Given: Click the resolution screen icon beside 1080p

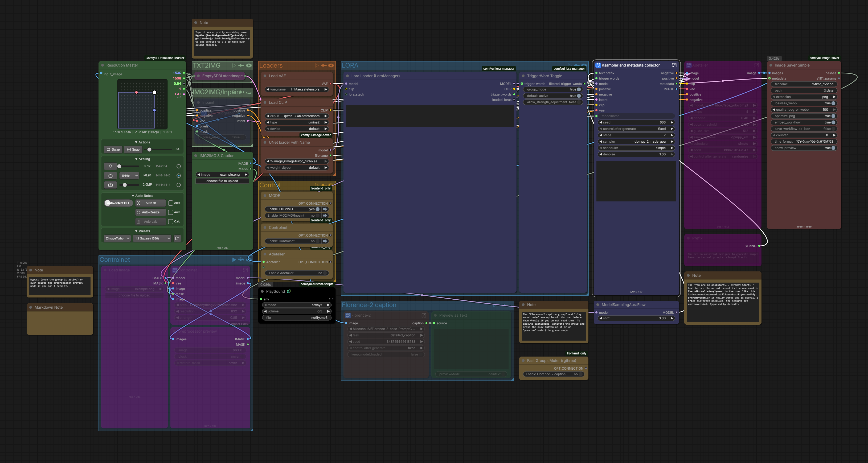Looking at the screenshot, I should click(110, 176).
